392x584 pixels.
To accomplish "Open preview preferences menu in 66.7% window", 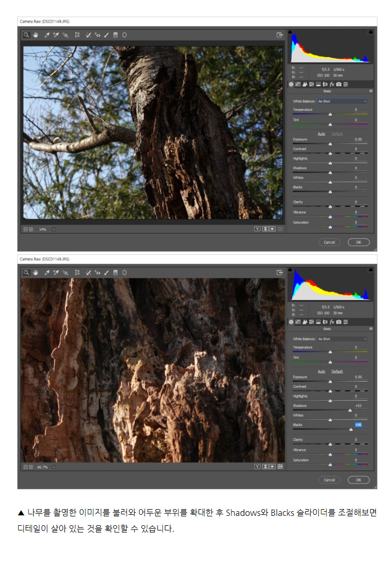I will [280, 466].
